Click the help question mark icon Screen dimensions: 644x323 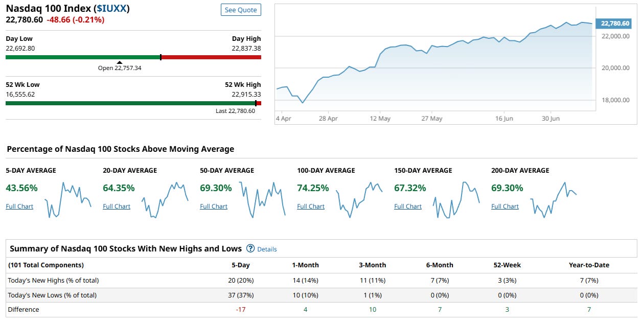pos(250,248)
